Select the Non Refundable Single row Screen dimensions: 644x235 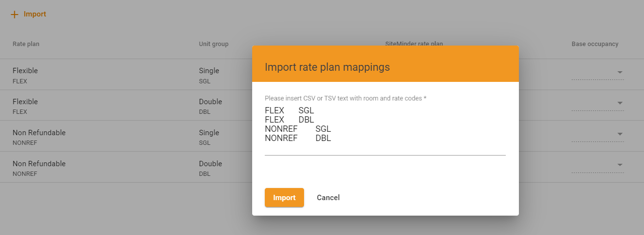click(322, 137)
